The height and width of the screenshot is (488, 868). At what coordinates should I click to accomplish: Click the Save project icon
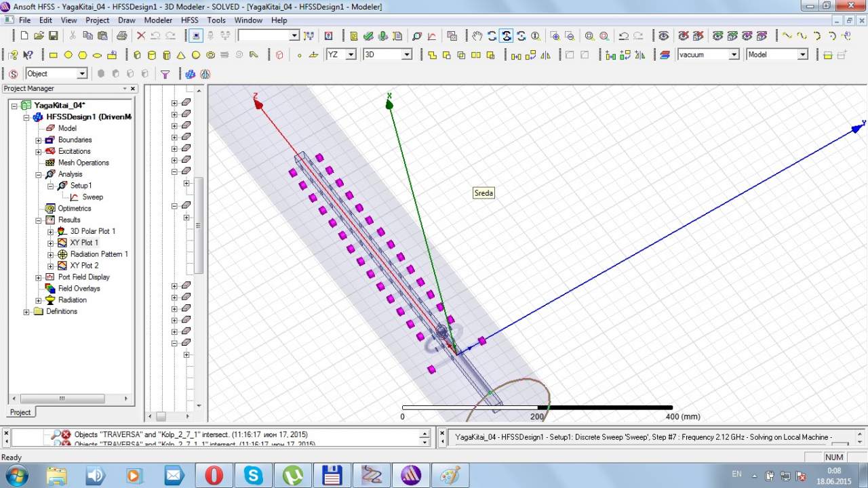coord(55,36)
